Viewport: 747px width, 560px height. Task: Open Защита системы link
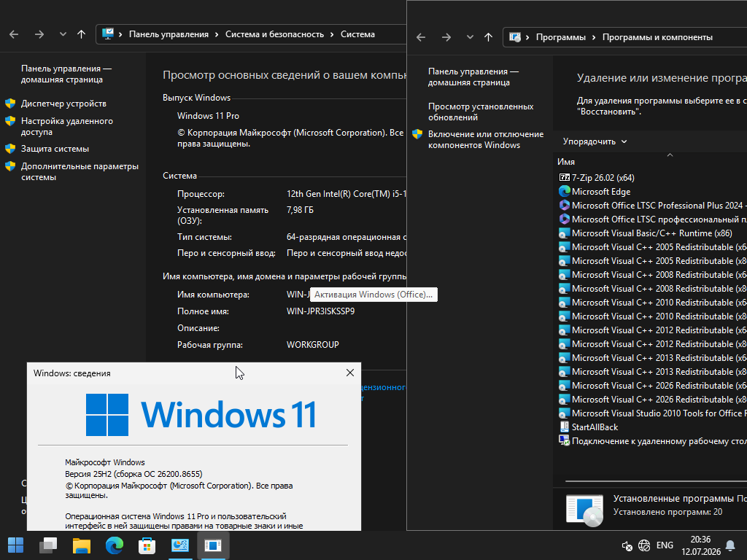[x=55, y=149]
